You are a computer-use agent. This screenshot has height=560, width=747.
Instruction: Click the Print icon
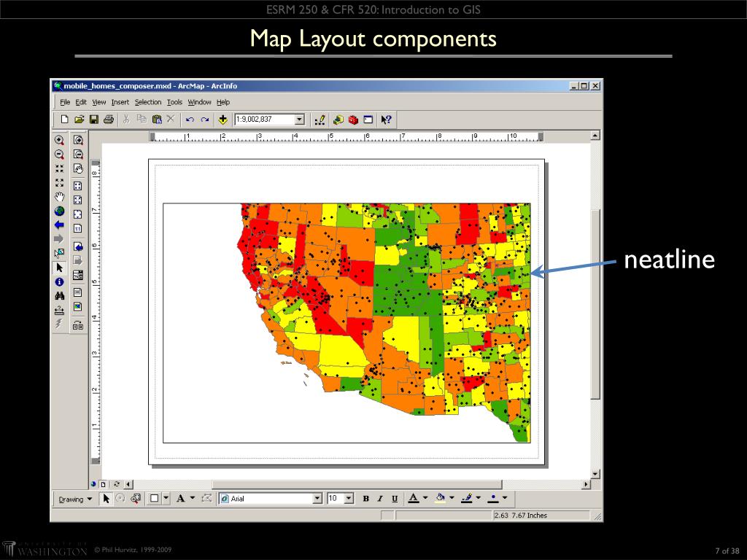[109, 120]
